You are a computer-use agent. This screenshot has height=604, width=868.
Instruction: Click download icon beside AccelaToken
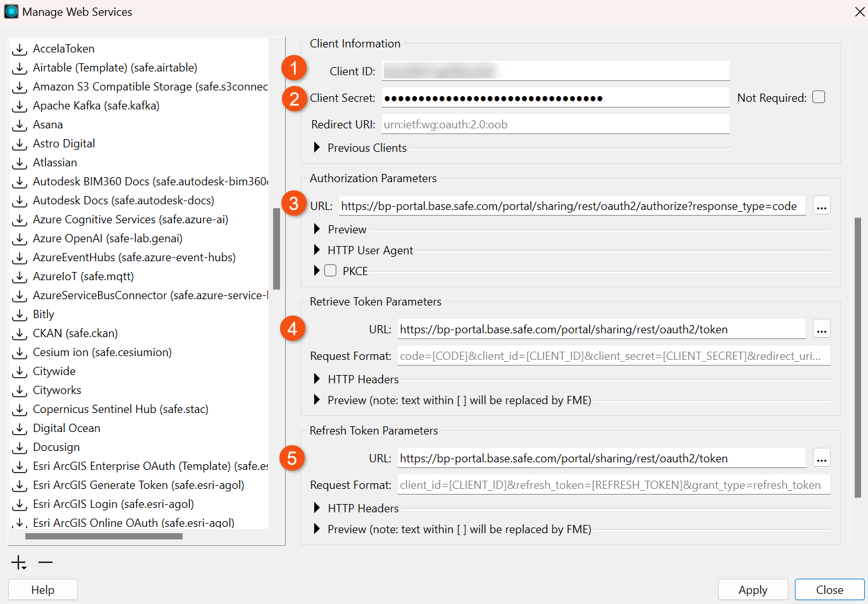(20, 49)
